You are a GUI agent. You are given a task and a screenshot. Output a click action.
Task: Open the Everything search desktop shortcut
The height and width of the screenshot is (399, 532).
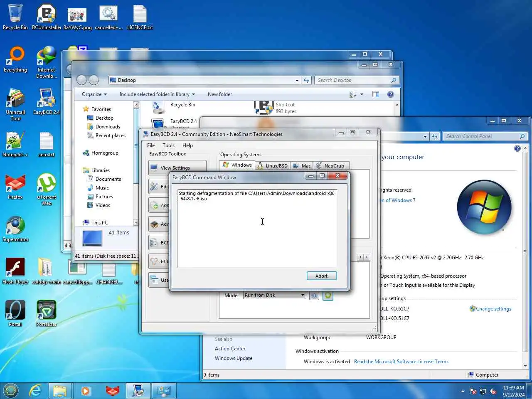(15, 59)
